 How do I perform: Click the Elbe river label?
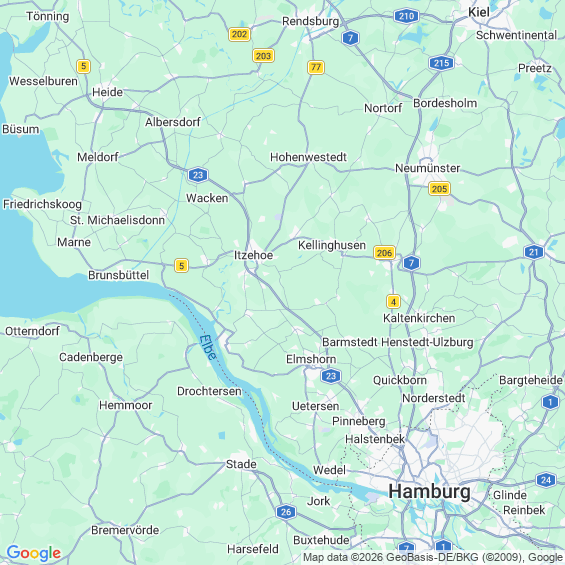(x=208, y=347)
